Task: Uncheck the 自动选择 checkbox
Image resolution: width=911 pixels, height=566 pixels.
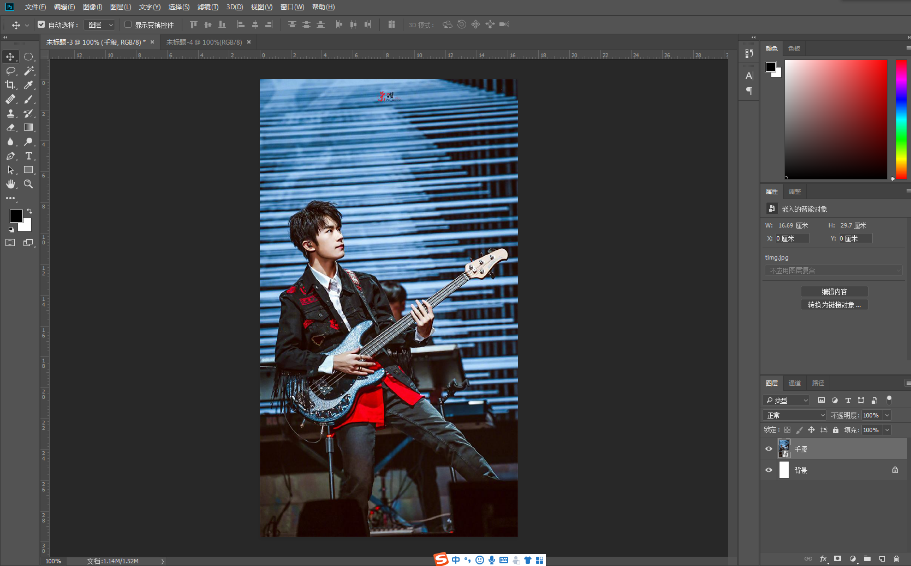Action: 41,24
